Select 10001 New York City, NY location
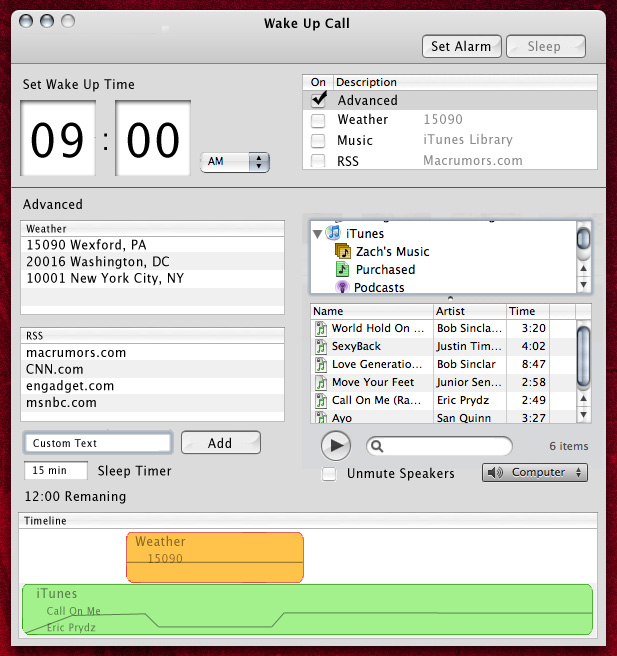Viewport: 617px width, 656px height. [x=152, y=278]
